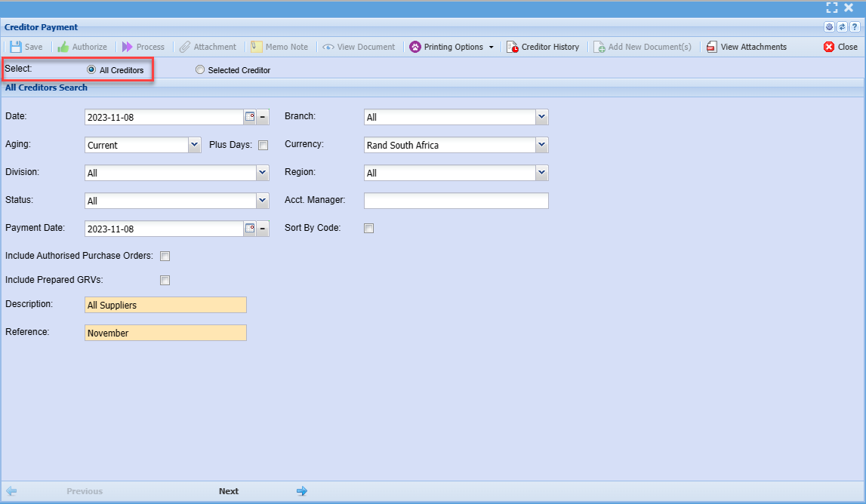The image size is (866, 504).
Task: Enable the Plus Days checkbox
Action: click(263, 146)
